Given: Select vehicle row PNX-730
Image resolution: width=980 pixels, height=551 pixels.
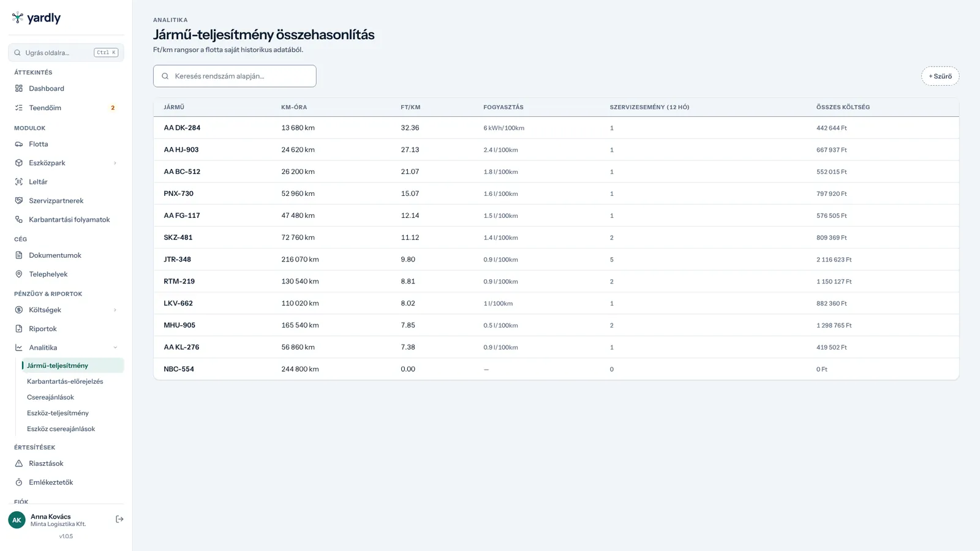Looking at the screenshot, I should 556,193.
